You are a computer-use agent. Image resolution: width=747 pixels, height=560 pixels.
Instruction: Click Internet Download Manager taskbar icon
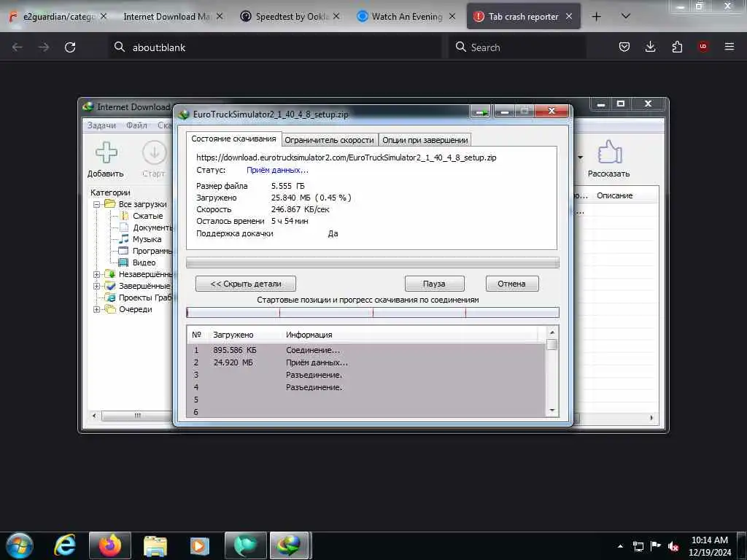coord(290,545)
